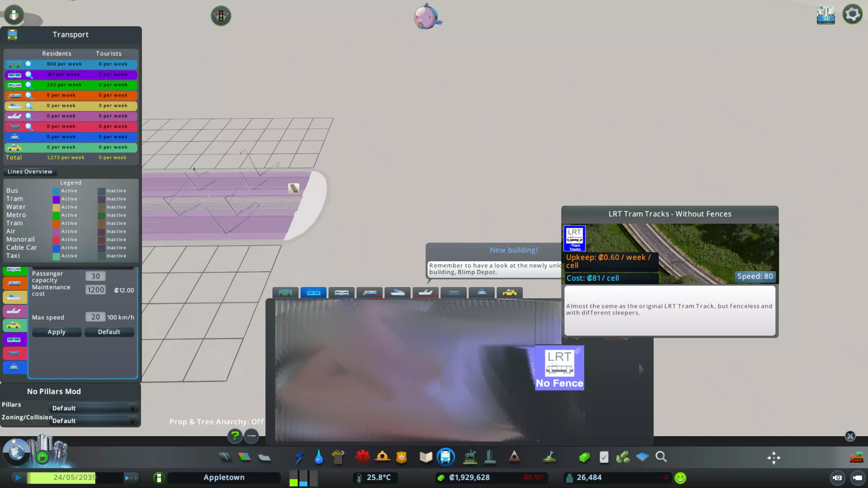Open the city happiness smiley info
The height and width of the screenshot is (488, 868).
(x=680, y=478)
